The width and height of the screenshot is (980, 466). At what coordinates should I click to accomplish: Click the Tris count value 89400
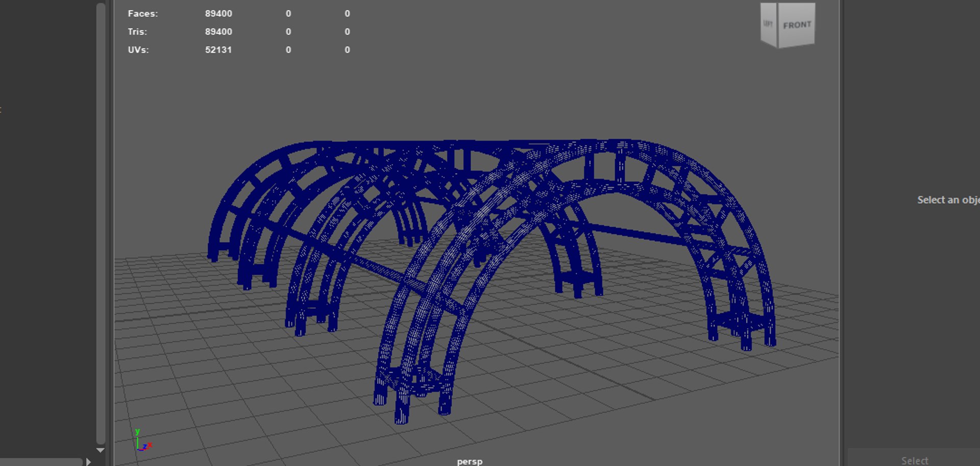tap(218, 32)
